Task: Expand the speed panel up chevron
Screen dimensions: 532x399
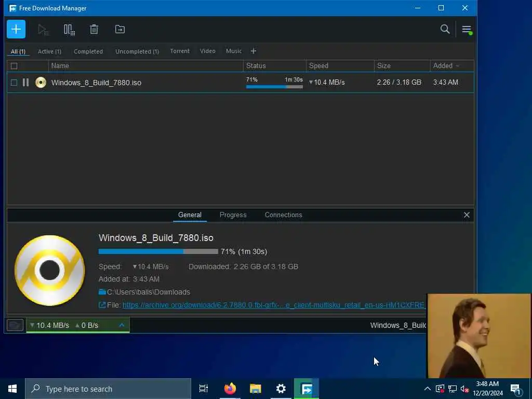Action: (x=122, y=325)
